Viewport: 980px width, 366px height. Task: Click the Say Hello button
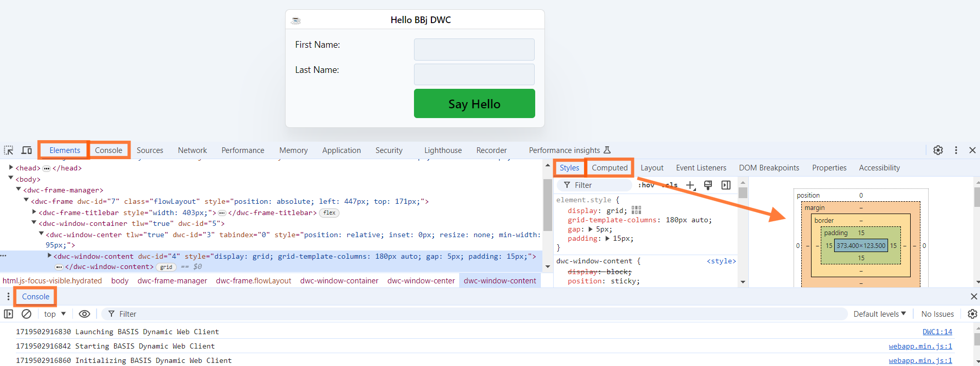coord(475,104)
